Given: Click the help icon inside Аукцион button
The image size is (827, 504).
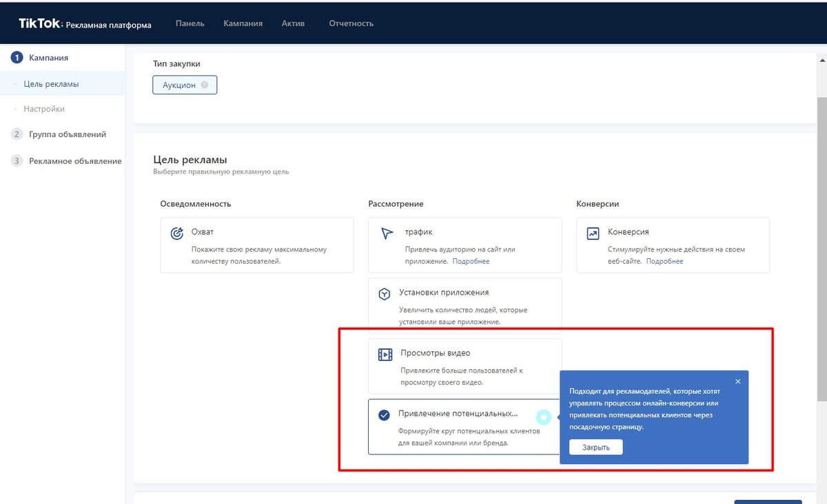Looking at the screenshot, I should [x=205, y=85].
